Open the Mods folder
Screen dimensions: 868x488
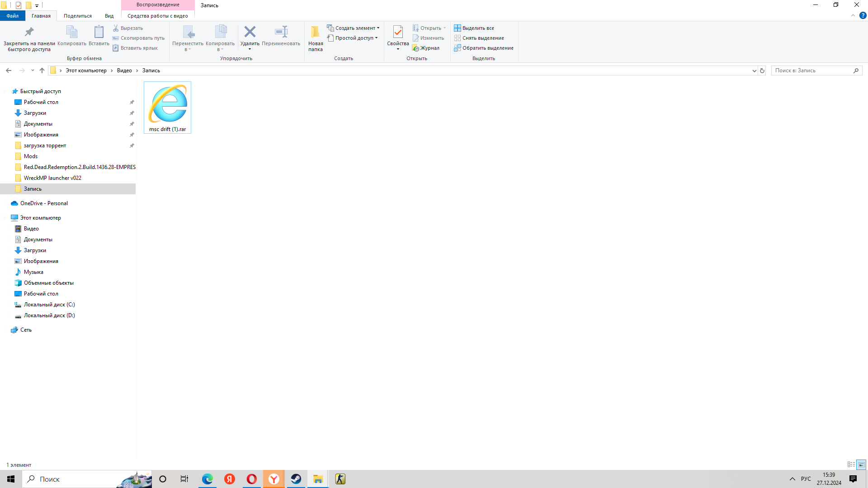[31, 156]
